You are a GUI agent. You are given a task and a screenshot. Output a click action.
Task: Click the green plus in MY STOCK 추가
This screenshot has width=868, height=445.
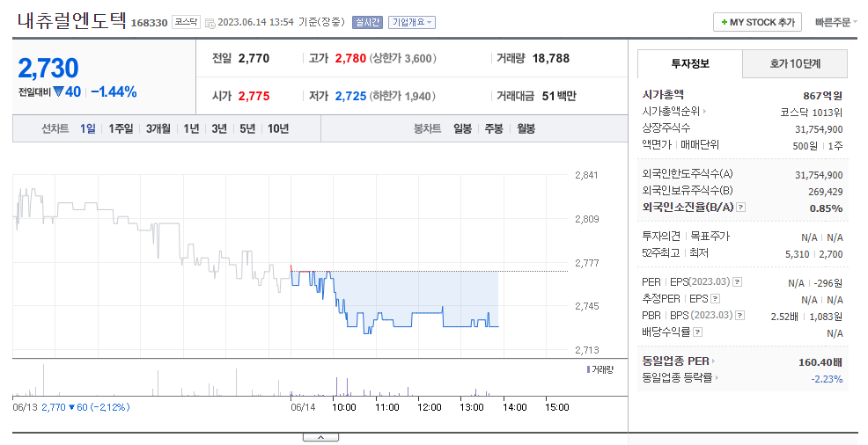click(x=725, y=22)
